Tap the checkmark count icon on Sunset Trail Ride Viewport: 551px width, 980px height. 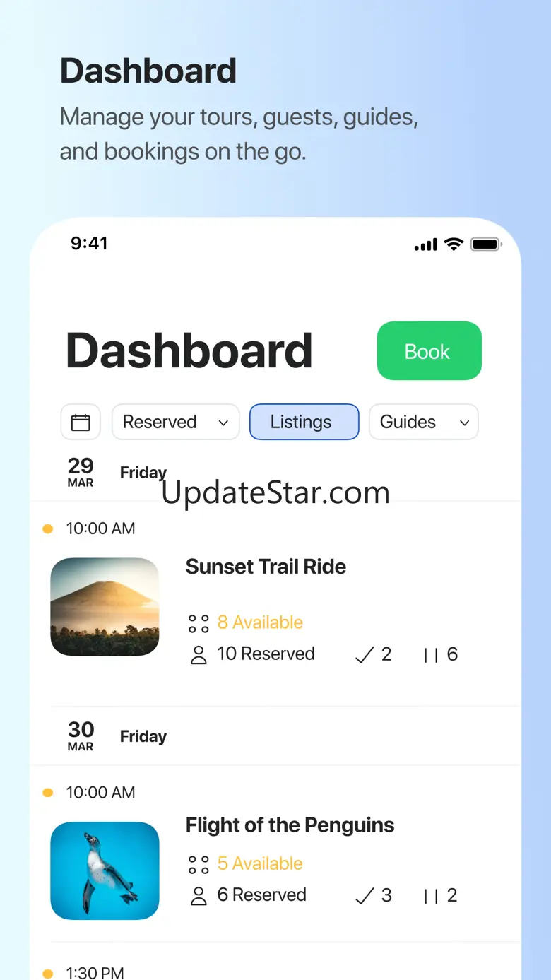tap(364, 655)
